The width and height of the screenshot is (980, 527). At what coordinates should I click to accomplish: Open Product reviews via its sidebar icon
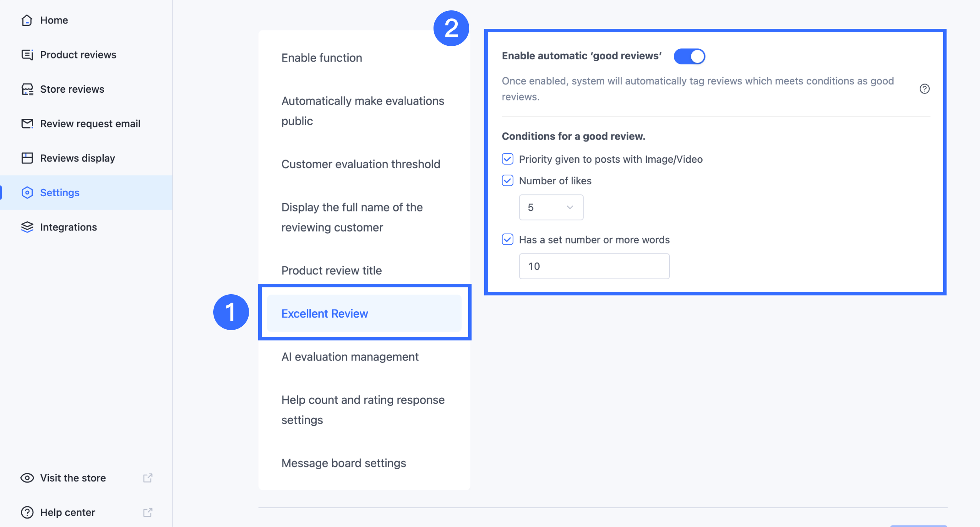[27, 55]
